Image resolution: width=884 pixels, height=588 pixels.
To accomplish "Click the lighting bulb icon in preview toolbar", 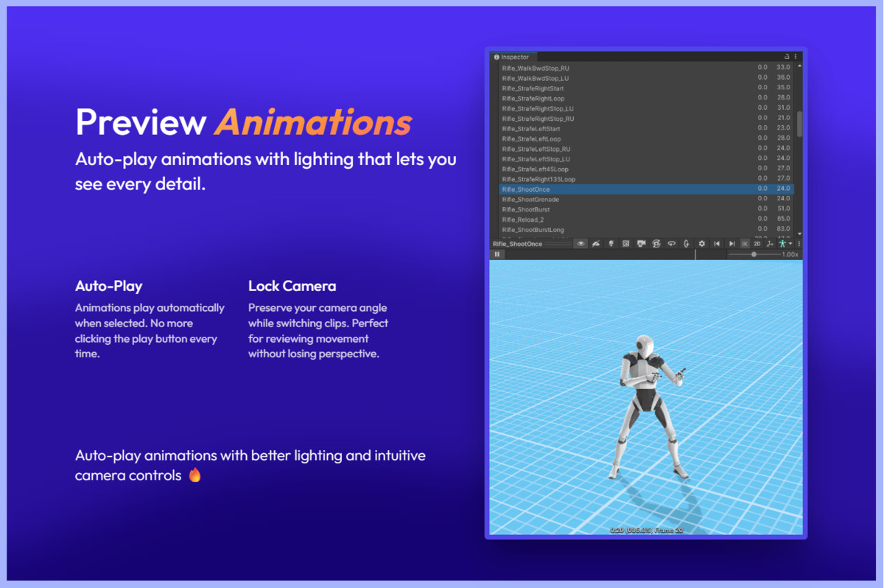I will [611, 244].
